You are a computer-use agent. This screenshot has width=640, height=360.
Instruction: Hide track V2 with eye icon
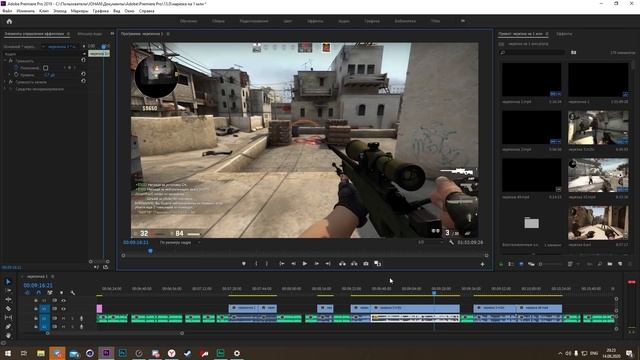[63, 309]
